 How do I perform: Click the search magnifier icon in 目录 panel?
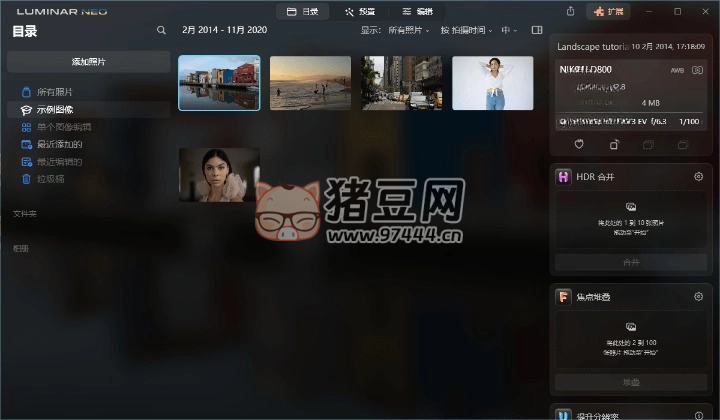162,31
